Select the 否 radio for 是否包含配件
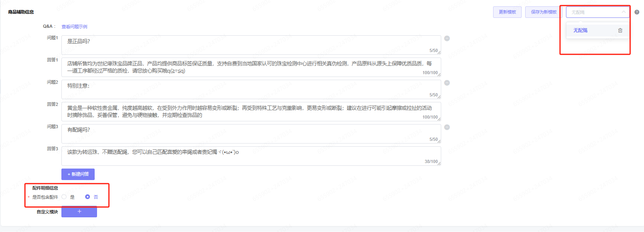Viewport: 644px width, 232px height. (x=88, y=197)
